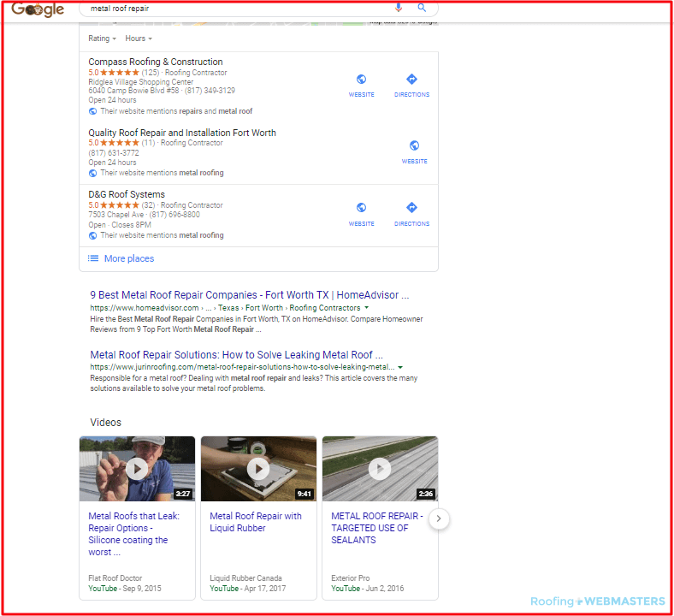
Task: Open D&G Roof Systems website globe icon
Action: tap(362, 208)
